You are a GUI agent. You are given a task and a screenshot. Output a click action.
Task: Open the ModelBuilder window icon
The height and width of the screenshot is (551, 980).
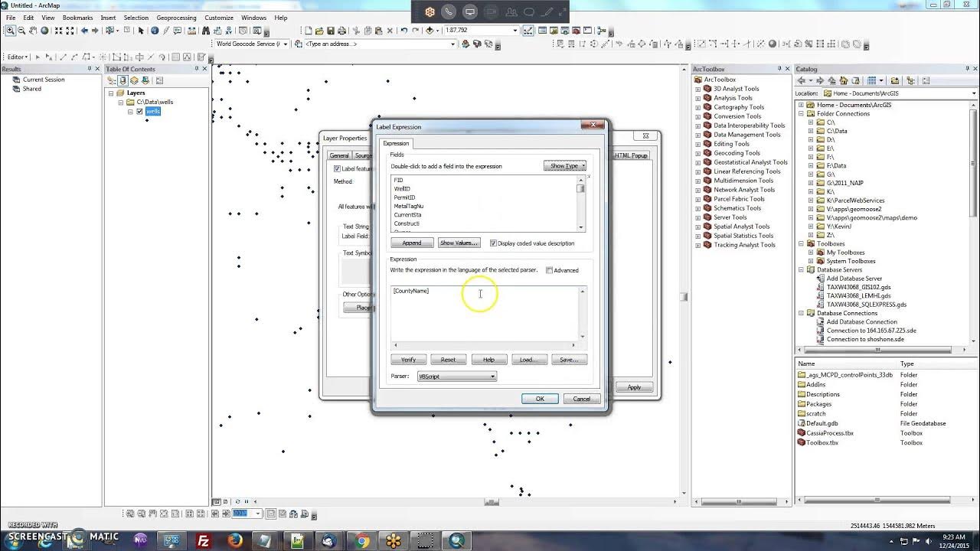(601, 31)
